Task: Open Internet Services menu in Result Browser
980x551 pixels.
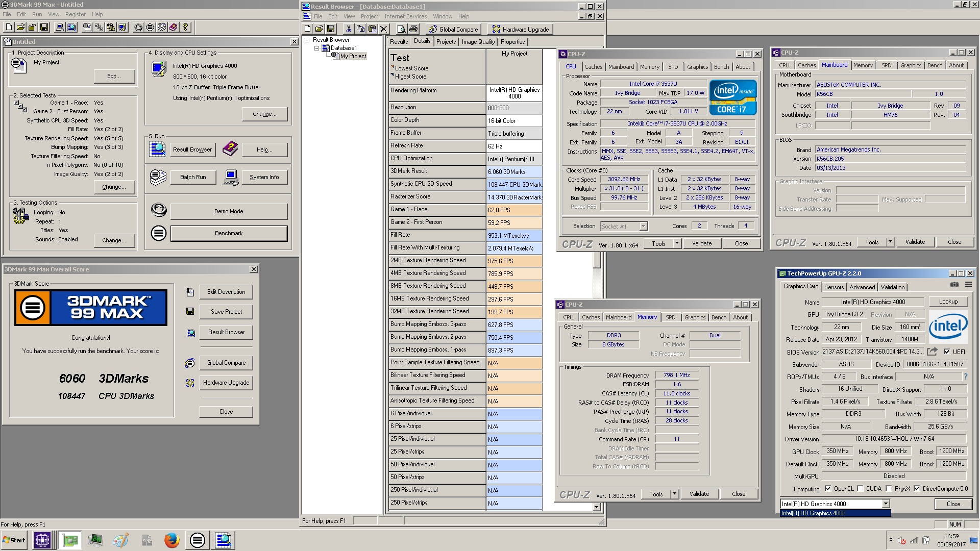Action: click(x=405, y=16)
